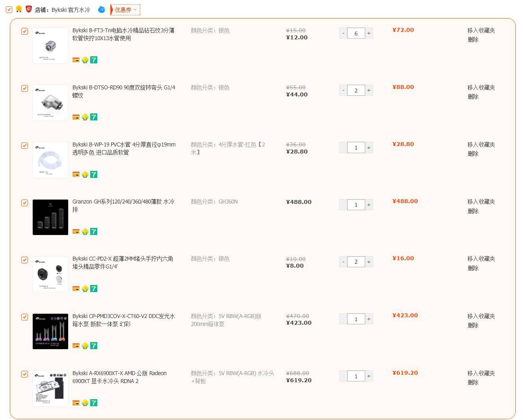Decrease quantity of B-DTSO-RD90 elbow
Screen dimensions: 524x420
343,90
